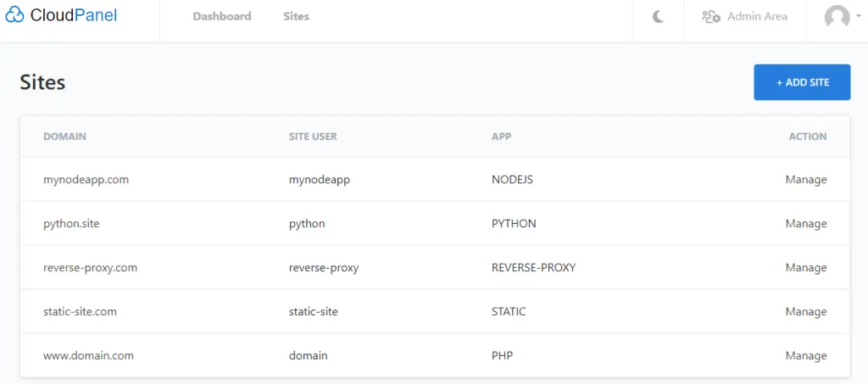Viewport: 868px width, 384px height.
Task: Click the site user static-site
Action: click(x=314, y=311)
